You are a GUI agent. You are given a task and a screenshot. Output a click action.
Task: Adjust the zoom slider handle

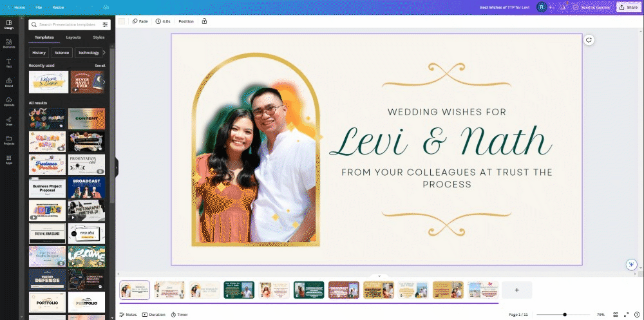click(x=565, y=315)
